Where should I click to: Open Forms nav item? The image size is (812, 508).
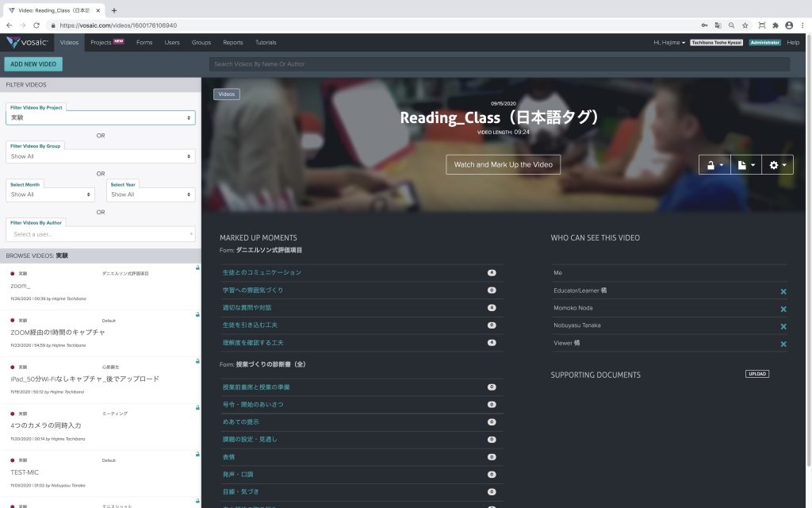tap(144, 43)
